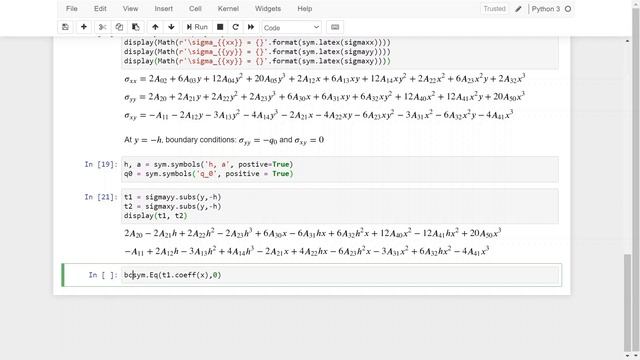640x360 pixels.
Task: Click the Trusted notebook indicator
Action: [494, 9]
